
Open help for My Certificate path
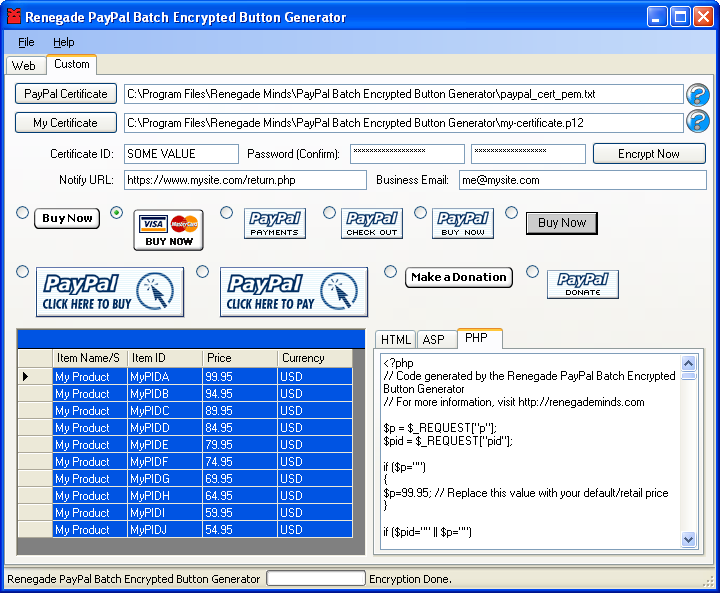(x=698, y=121)
